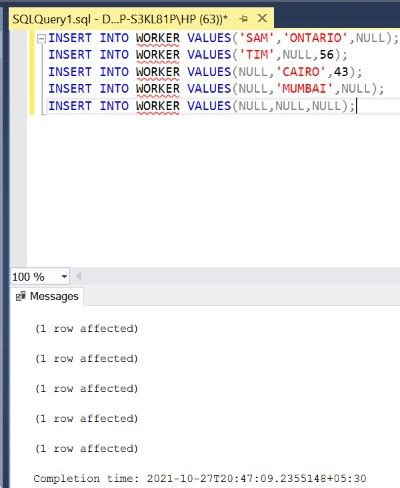Switch to the Messages tab
400x488 pixels.
47,296
